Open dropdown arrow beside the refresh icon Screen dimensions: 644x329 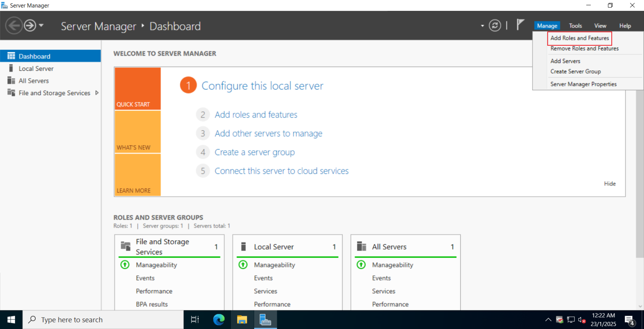(482, 26)
